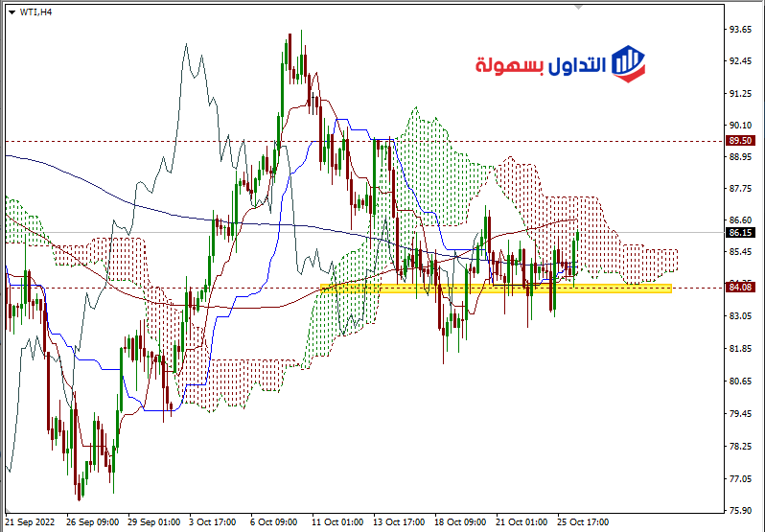
Task: Click 81.85 on the price axis
Action: tap(739, 349)
